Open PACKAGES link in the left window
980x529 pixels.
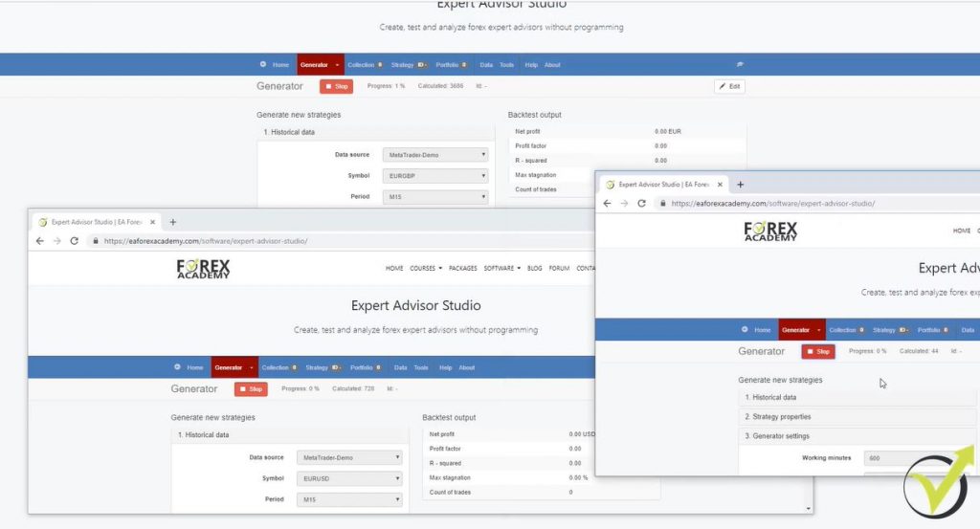pos(462,268)
